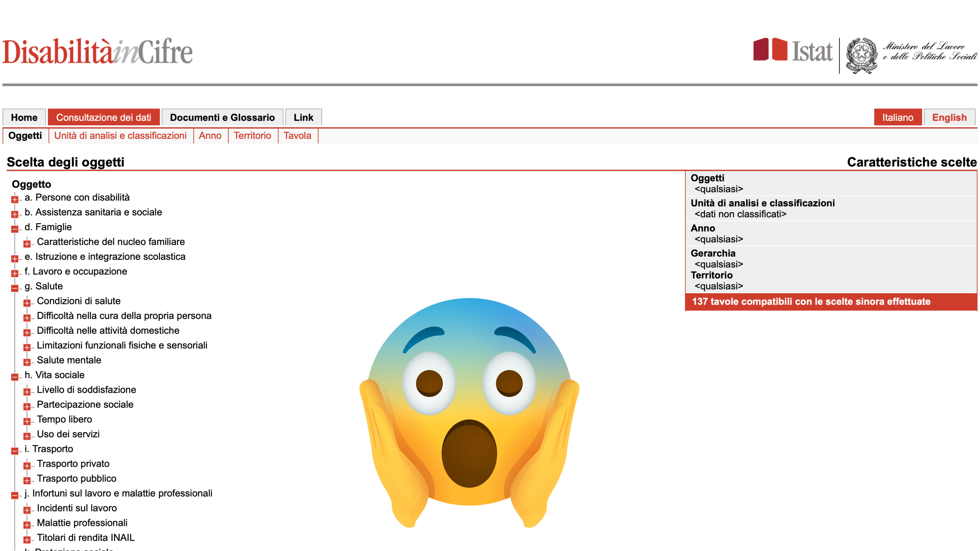Expand plus icon beside Persone con disabilità

point(15,199)
